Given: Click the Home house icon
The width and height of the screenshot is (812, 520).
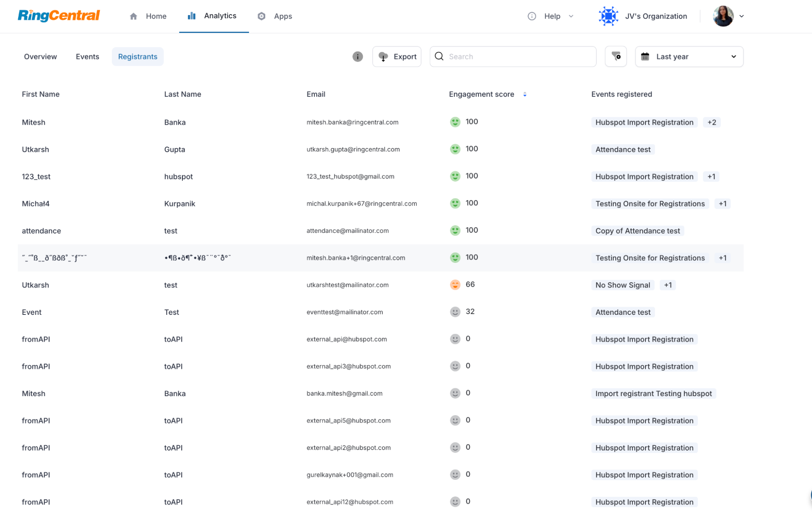Looking at the screenshot, I should (133, 16).
